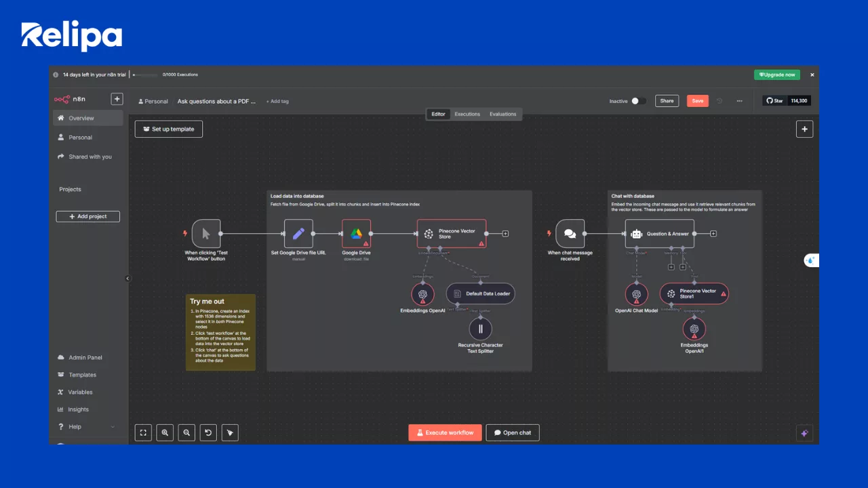The width and height of the screenshot is (868, 488).
Task: Collapse the sidebar using the arrow handle
Action: click(127, 279)
